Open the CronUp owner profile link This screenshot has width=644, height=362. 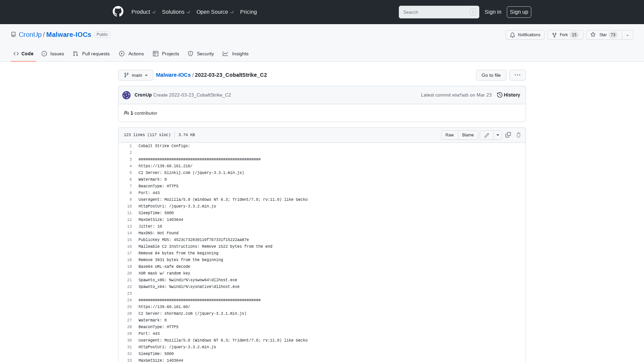pos(30,35)
